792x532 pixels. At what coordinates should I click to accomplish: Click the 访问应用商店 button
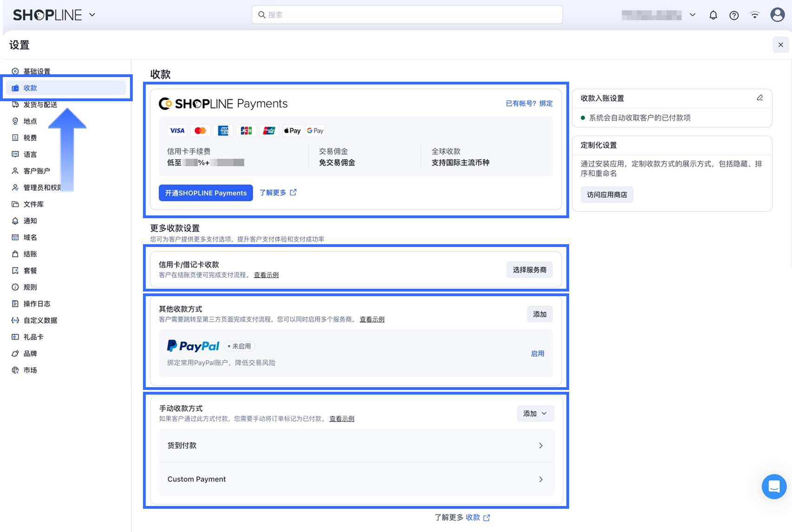point(607,195)
